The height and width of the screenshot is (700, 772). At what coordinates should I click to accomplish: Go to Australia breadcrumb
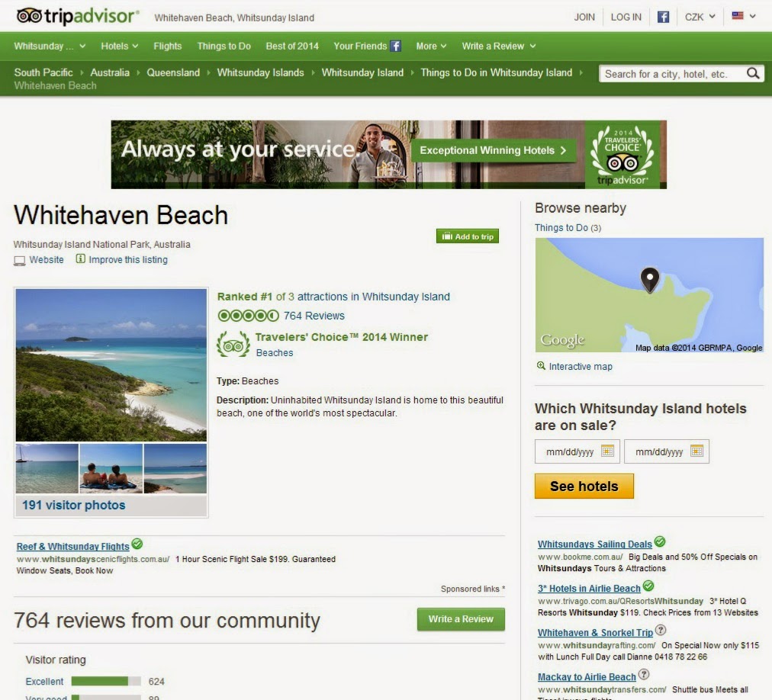coord(110,72)
